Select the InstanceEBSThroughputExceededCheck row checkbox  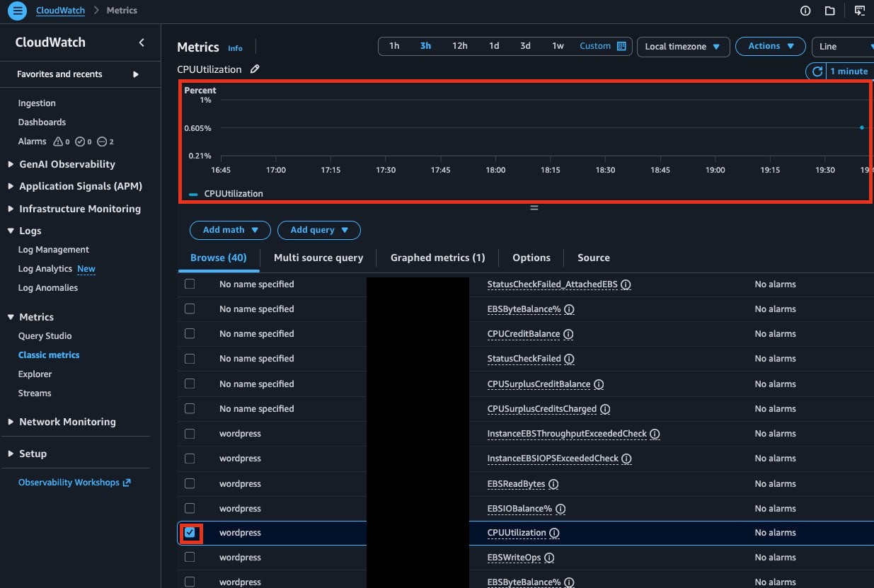pyautogui.click(x=190, y=434)
